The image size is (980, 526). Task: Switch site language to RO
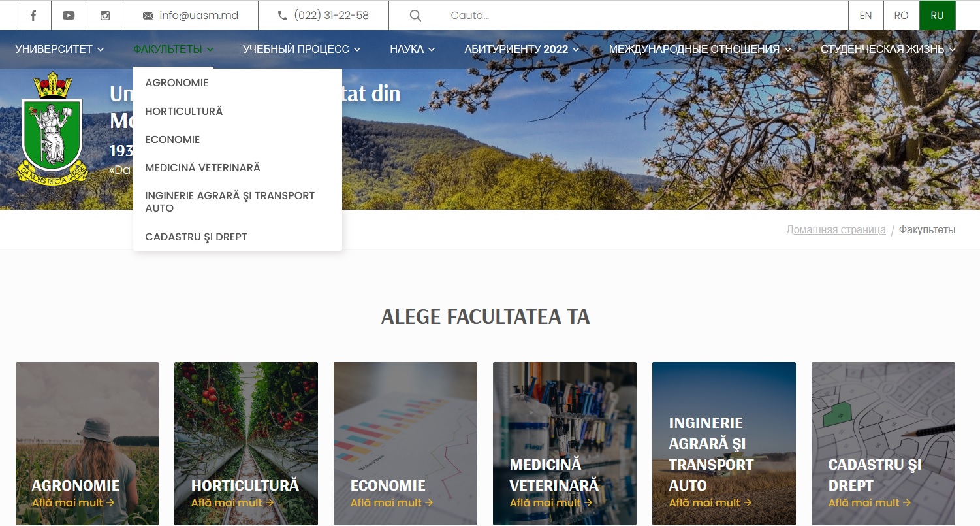[x=901, y=16]
